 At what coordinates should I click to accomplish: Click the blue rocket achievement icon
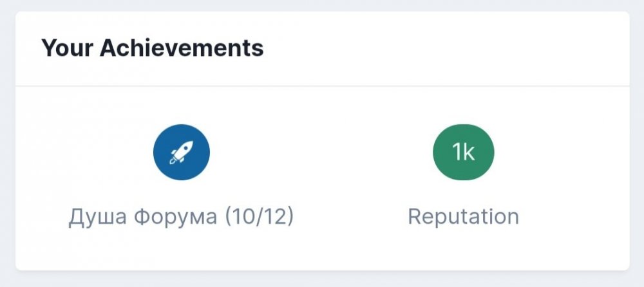(x=181, y=153)
